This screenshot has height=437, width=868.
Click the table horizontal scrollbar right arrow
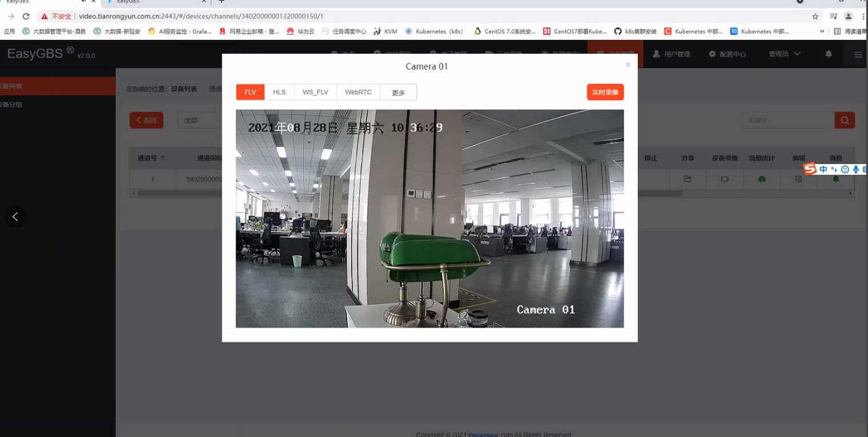[x=851, y=194]
